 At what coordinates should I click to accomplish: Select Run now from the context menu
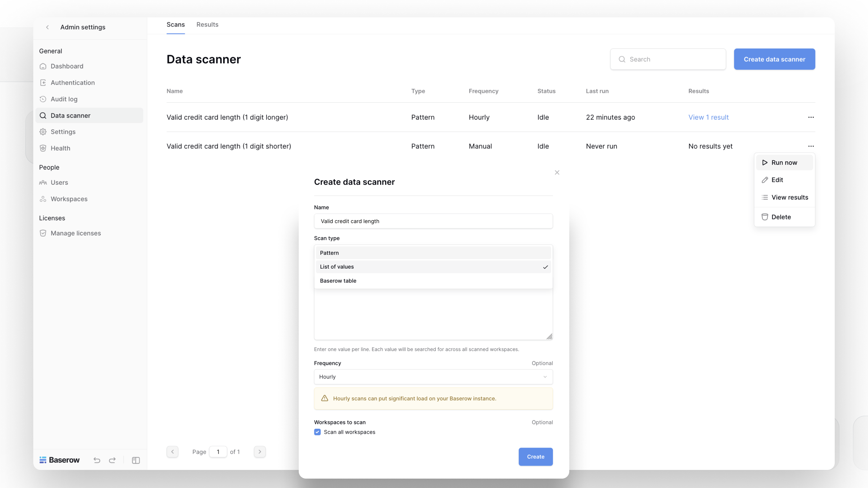pyautogui.click(x=784, y=162)
